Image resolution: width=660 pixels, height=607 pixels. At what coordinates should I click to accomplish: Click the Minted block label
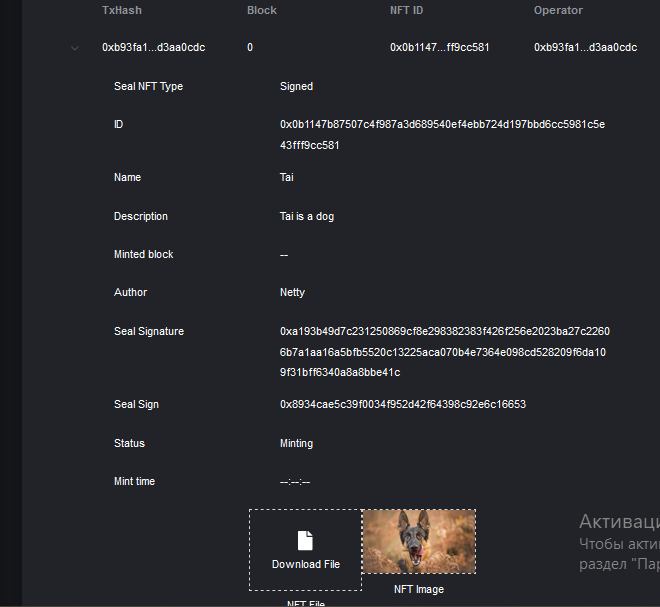pos(144,254)
